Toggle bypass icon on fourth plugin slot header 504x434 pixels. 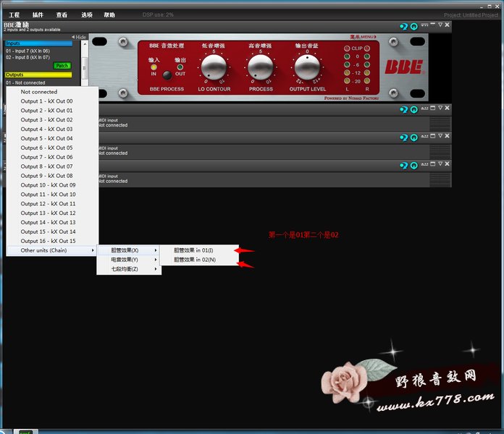click(404, 166)
